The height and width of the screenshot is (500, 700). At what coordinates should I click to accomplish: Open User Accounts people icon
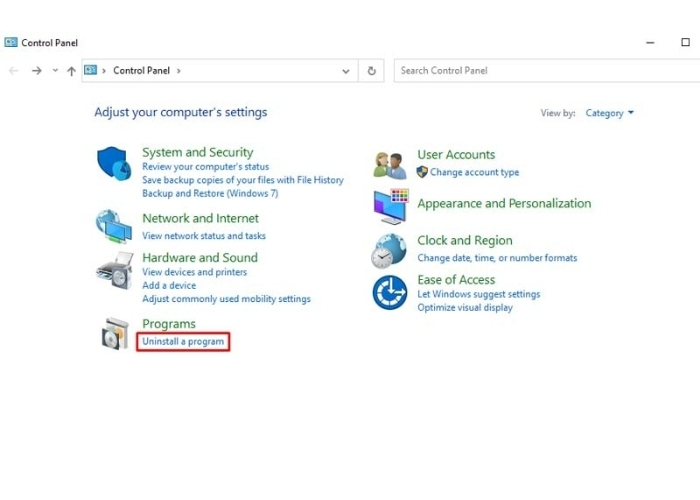[x=390, y=165]
